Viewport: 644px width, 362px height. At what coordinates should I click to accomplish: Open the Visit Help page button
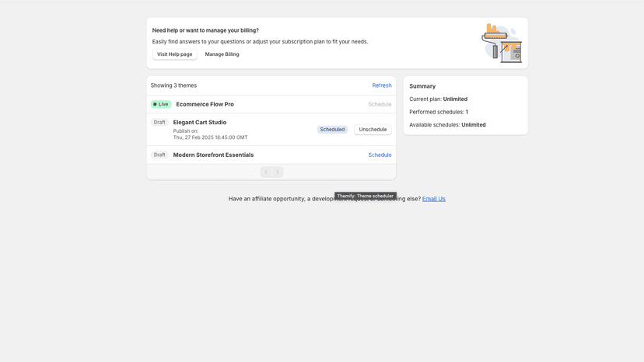(x=174, y=54)
